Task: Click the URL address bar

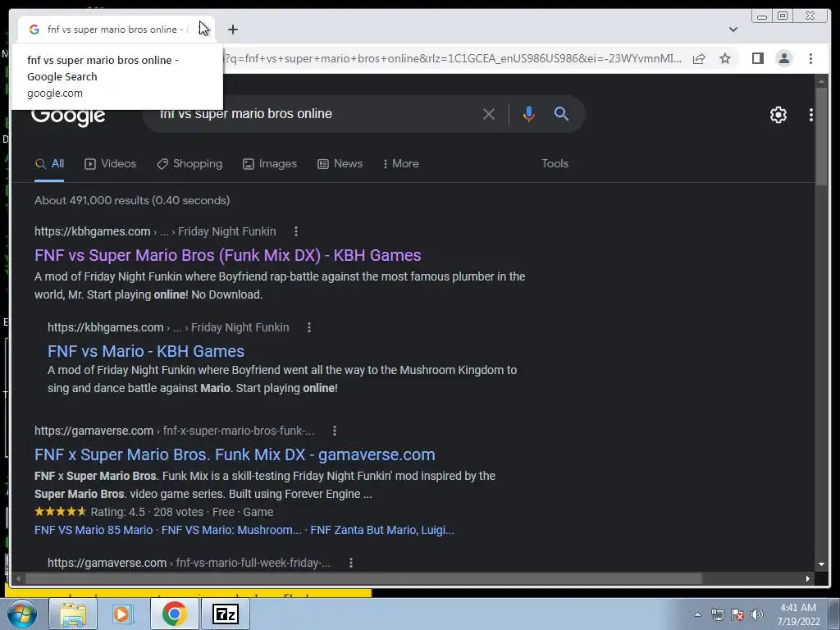Action: coord(453,58)
